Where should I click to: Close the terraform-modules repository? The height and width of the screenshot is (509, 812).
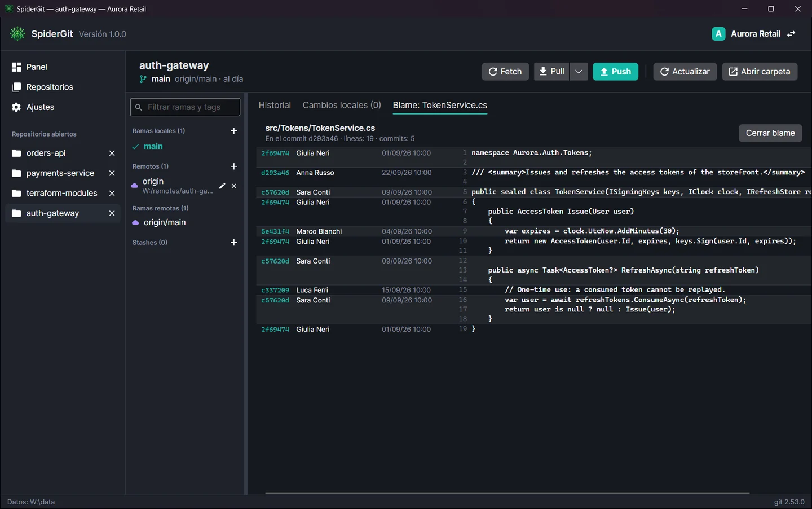pyautogui.click(x=112, y=194)
